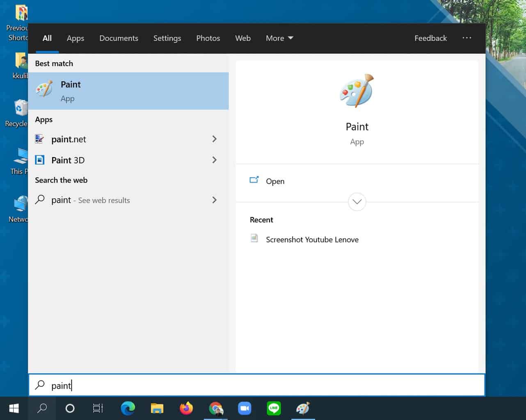The width and height of the screenshot is (526, 420).
Task: Switch to the Apps tab
Action: 75,38
